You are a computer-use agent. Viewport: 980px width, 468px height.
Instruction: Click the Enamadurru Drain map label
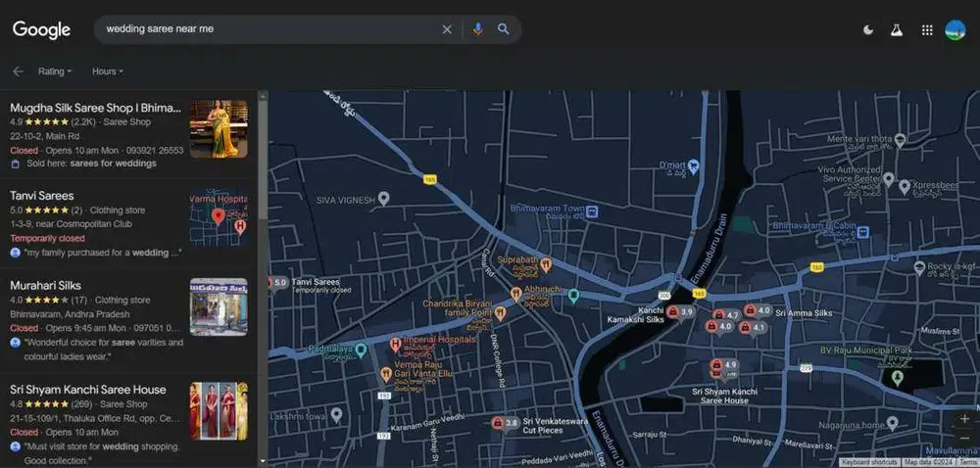click(x=710, y=249)
